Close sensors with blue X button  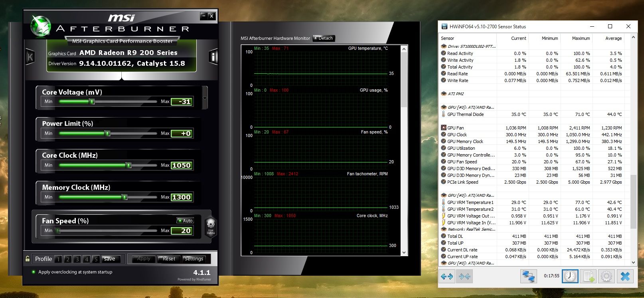(625, 276)
